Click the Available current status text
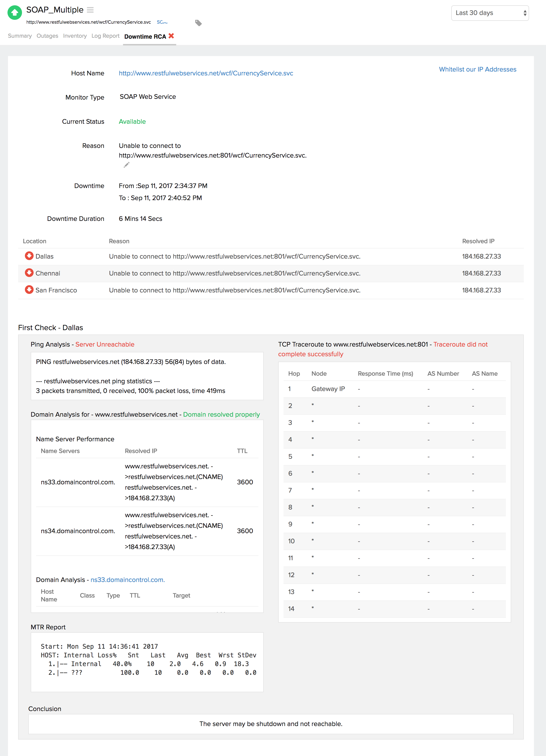 (132, 122)
